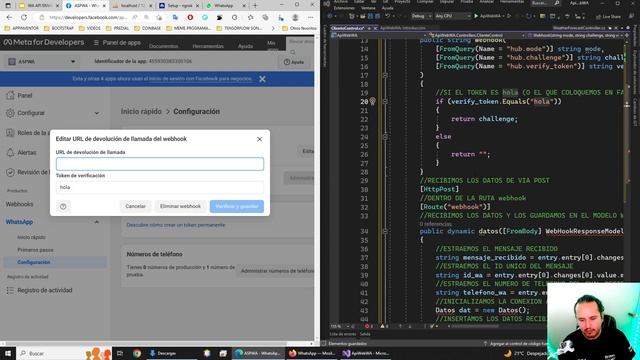Switch to the WhatsApp browser tab
640x360 pixels.
click(x=225, y=6)
